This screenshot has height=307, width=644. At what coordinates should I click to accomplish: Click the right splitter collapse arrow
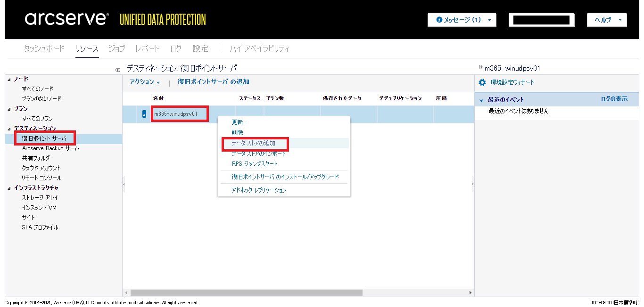pos(473,184)
